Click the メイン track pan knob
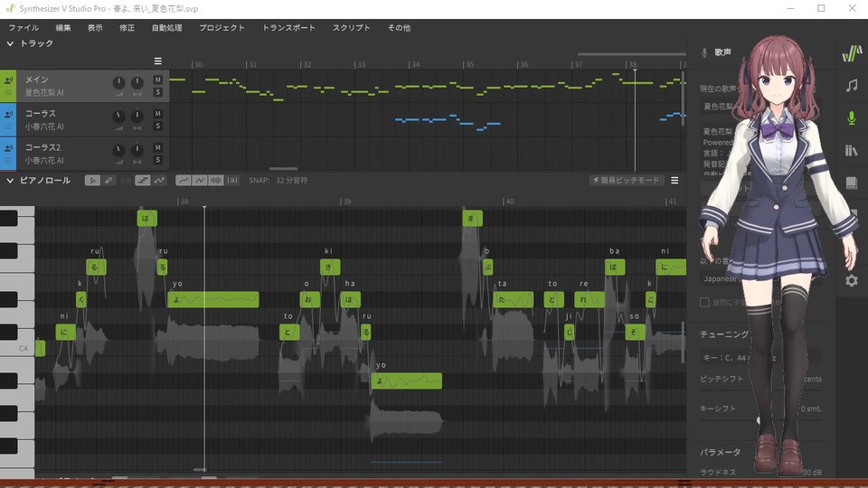Viewport: 868px width, 488px height. coord(137,82)
